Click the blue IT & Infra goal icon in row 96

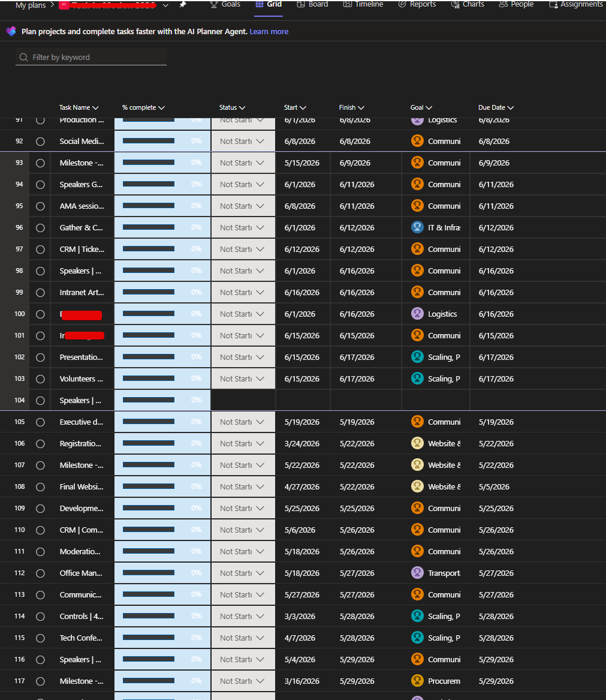pyautogui.click(x=417, y=227)
